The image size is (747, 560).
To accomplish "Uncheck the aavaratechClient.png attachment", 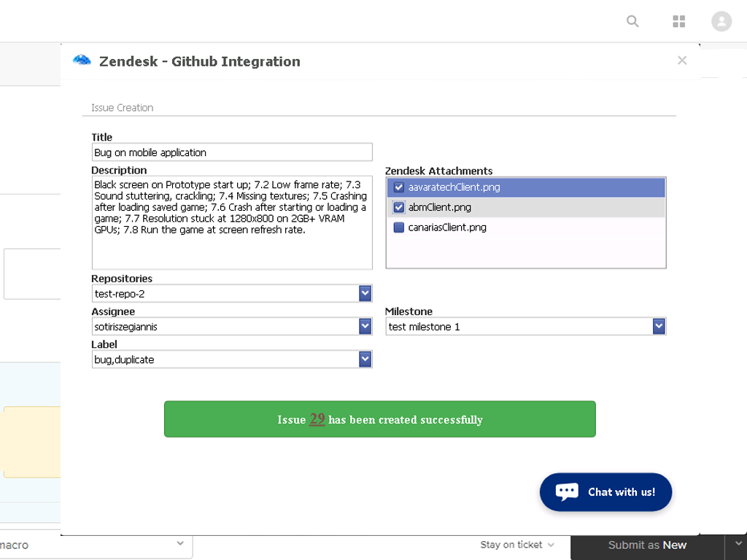I will (398, 187).
